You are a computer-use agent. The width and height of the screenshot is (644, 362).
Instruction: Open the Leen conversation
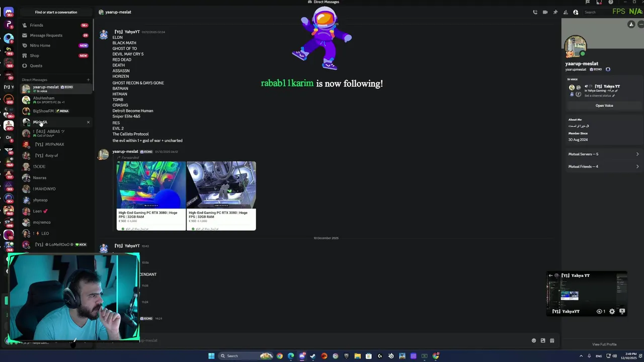click(55, 211)
